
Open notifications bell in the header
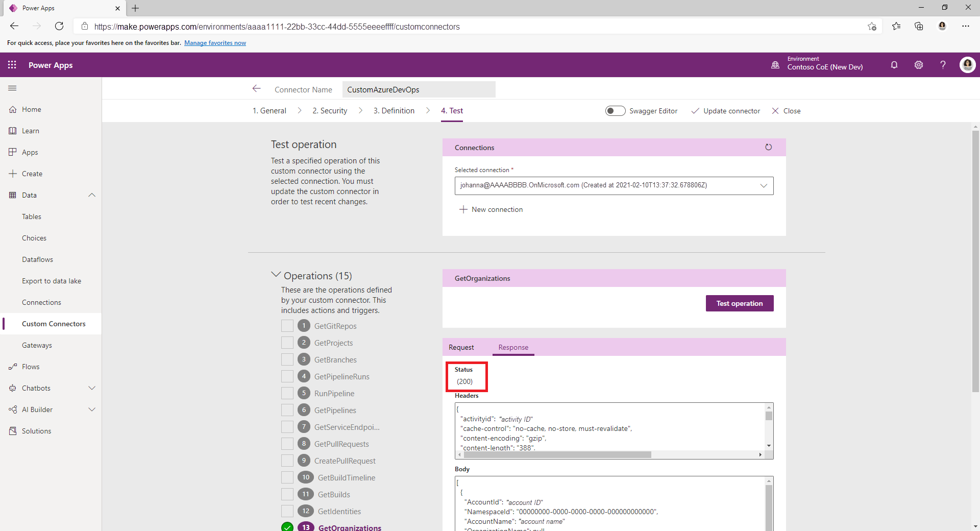[894, 65]
